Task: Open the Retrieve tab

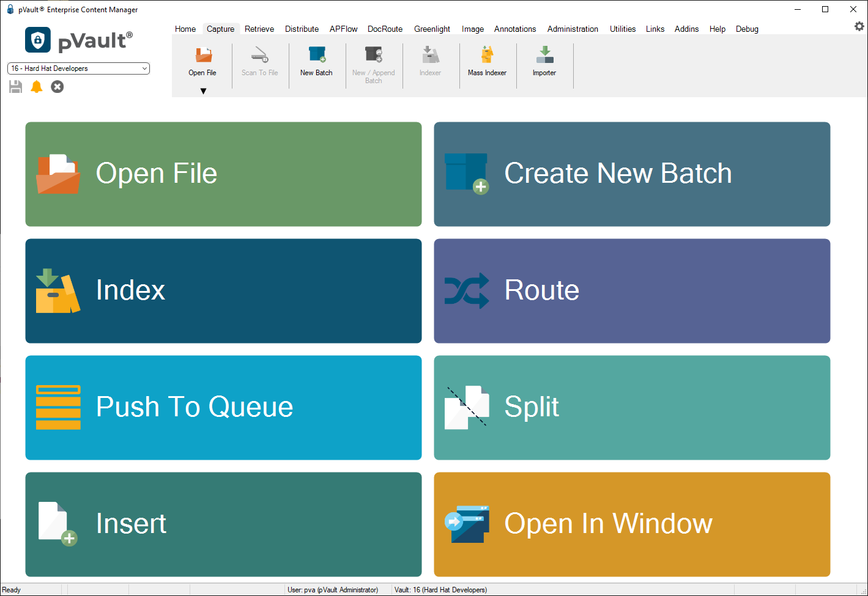Action: [259, 29]
